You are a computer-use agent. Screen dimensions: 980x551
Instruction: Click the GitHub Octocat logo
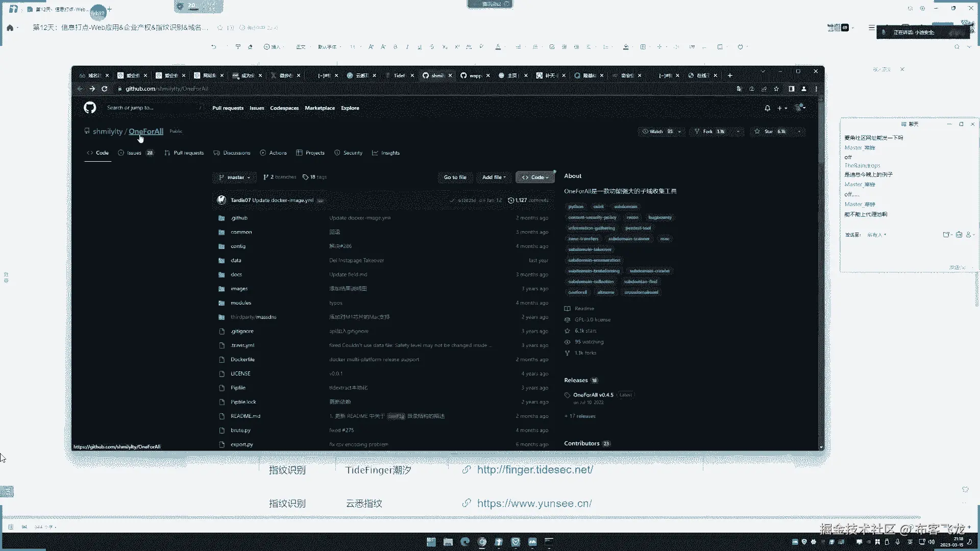click(90, 108)
